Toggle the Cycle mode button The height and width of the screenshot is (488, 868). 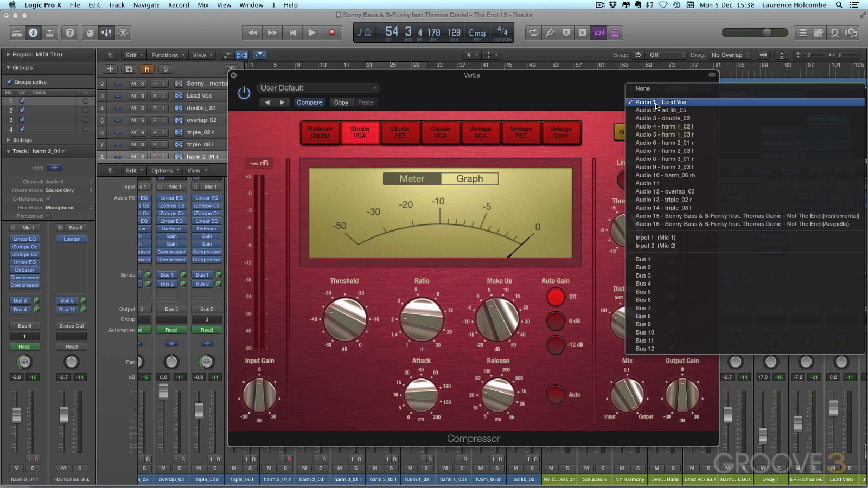tap(534, 33)
